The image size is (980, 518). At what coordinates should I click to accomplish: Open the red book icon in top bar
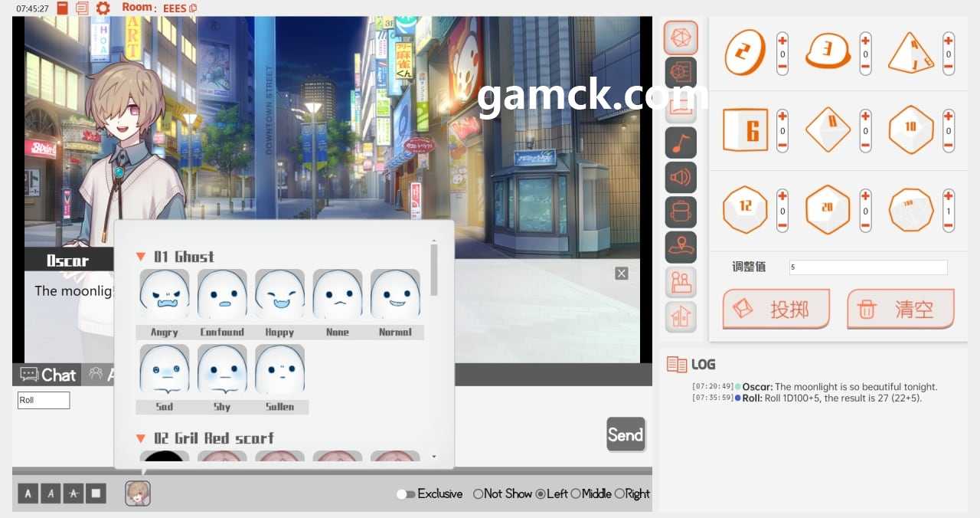click(63, 8)
